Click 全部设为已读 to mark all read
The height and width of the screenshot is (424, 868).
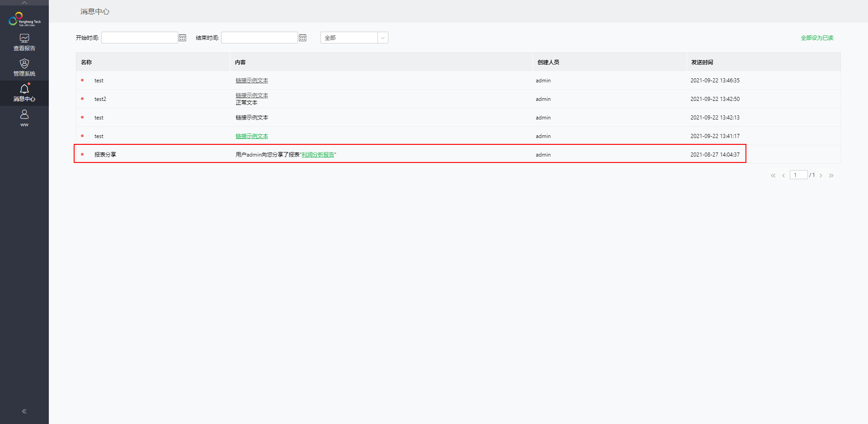point(816,38)
